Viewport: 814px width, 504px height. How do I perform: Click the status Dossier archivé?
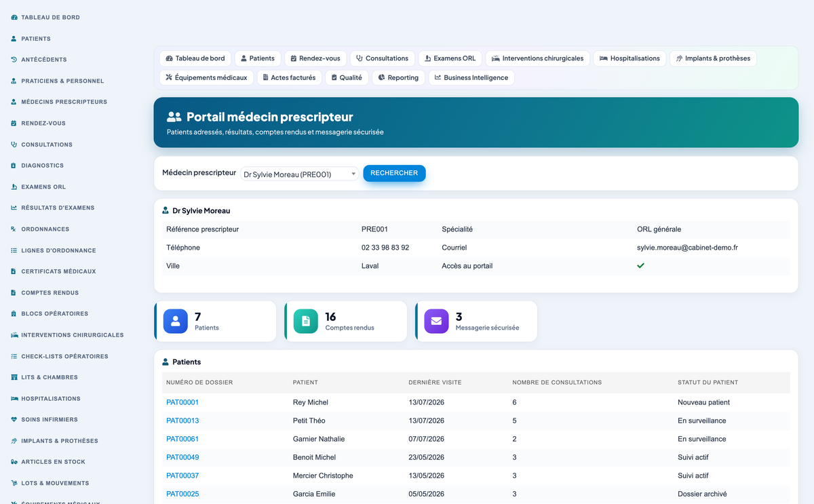pyautogui.click(x=702, y=494)
